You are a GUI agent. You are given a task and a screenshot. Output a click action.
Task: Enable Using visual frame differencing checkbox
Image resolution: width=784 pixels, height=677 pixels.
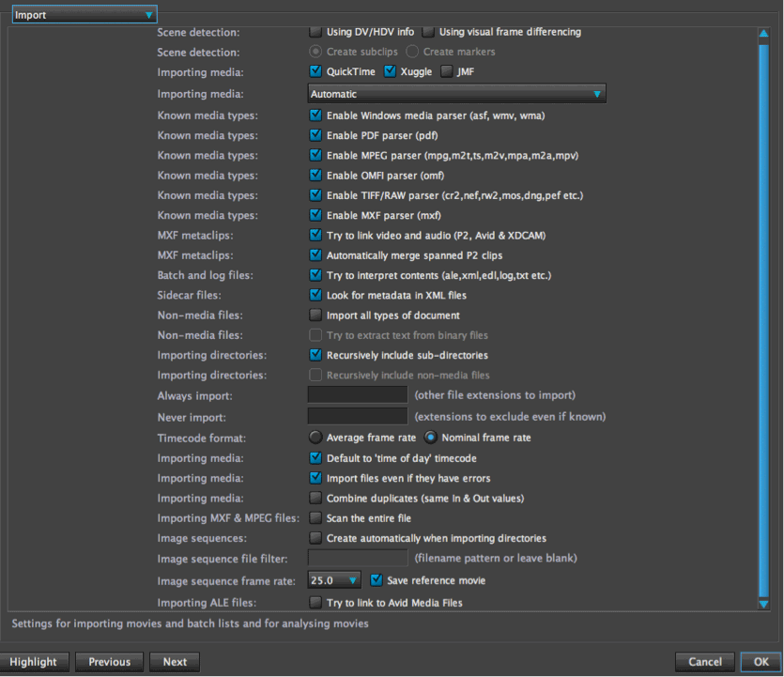click(x=428, y=32)
